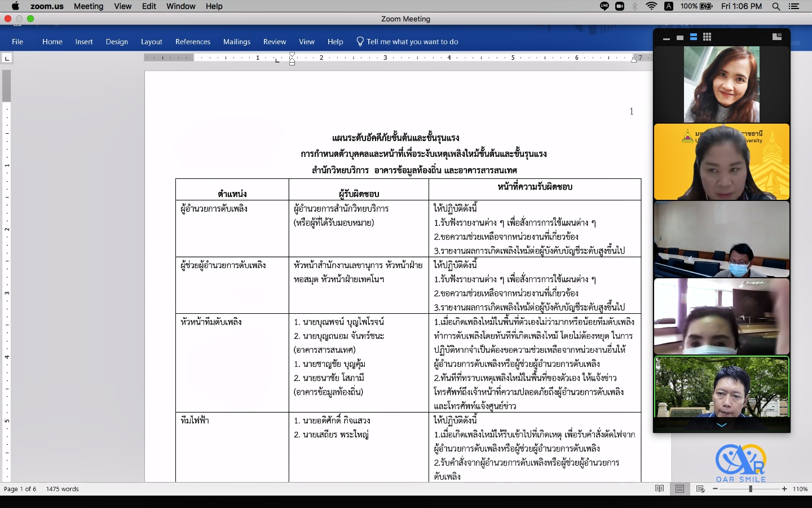The height and width of the screenshot is (508, 812).
Task: Click the zoom out minus button
Action: 716,489
